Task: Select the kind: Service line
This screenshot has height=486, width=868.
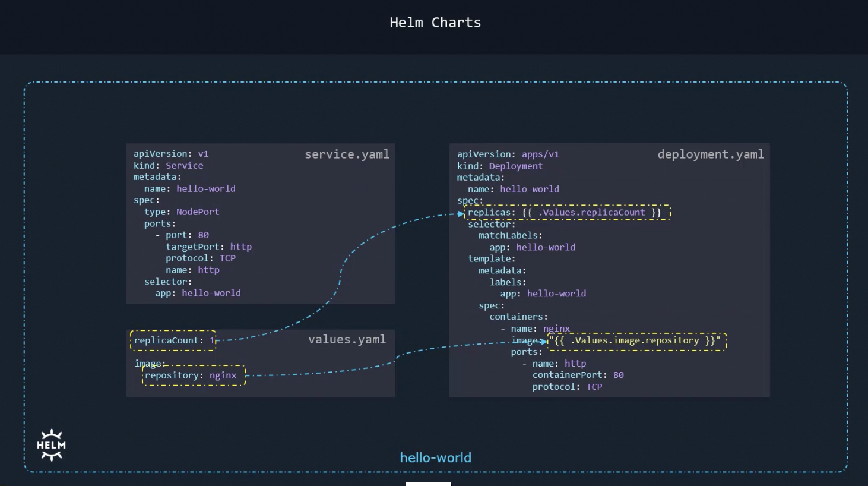Action: [168, 165]
